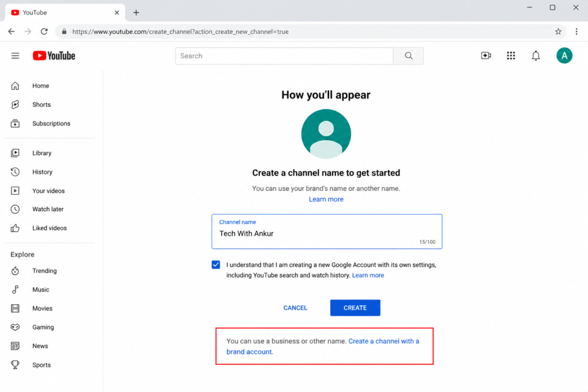Click the YouTube Search field
This screenshot has width=588, height=392.
pyautogui.click(x=284, y=56)
